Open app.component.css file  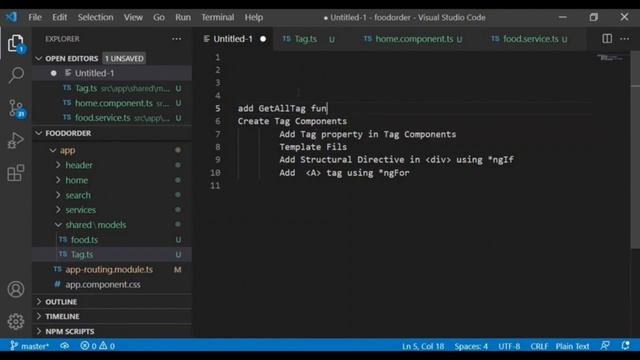[x=112, y=284]
